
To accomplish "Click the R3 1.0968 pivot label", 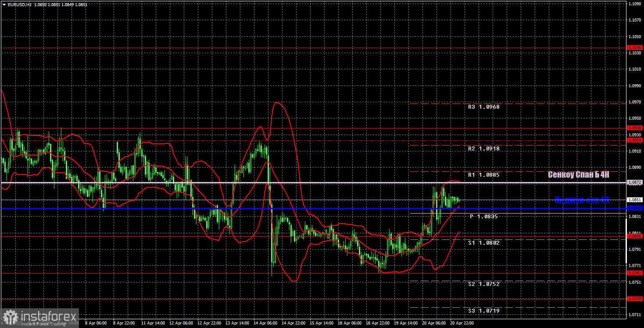I will point(483,107).
